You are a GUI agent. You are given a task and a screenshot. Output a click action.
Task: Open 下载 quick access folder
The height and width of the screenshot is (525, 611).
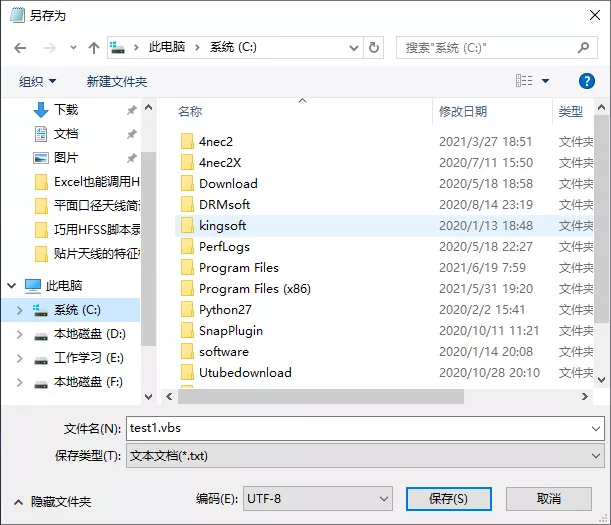click(x=66, y=110)
